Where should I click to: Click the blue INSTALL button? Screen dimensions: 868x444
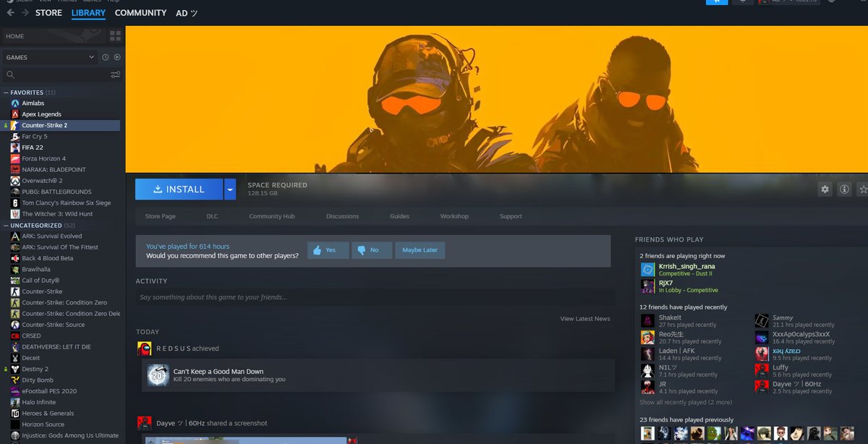tap(179, 189)
